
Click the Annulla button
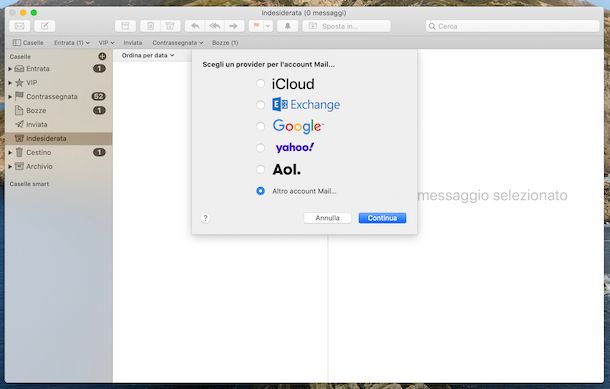pos(328,218)
